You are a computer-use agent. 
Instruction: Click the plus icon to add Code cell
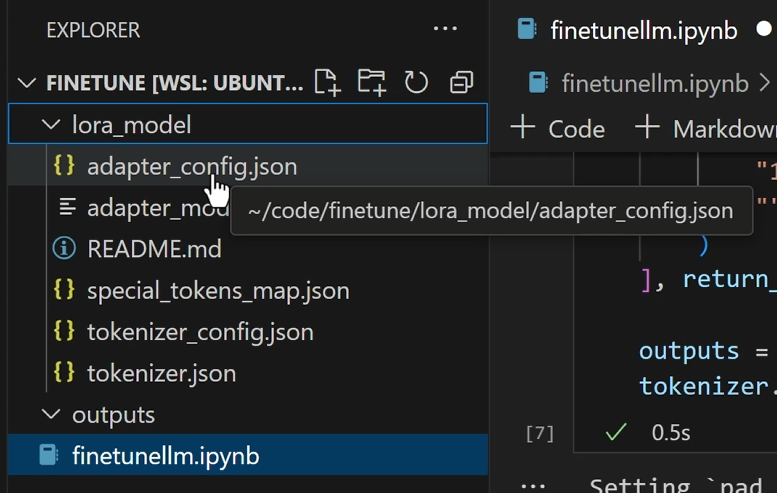point(522,128)
